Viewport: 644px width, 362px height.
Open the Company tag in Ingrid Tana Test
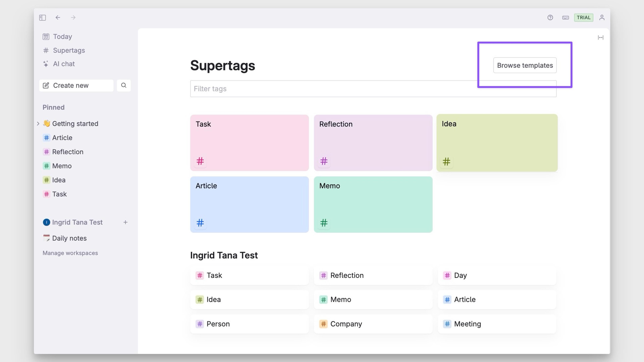[346, 324]
